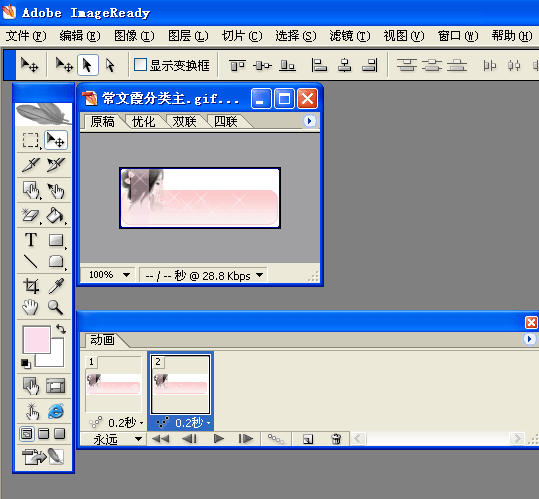Play the animation
This screenshot has height=499, width=539.
[219, 439]
